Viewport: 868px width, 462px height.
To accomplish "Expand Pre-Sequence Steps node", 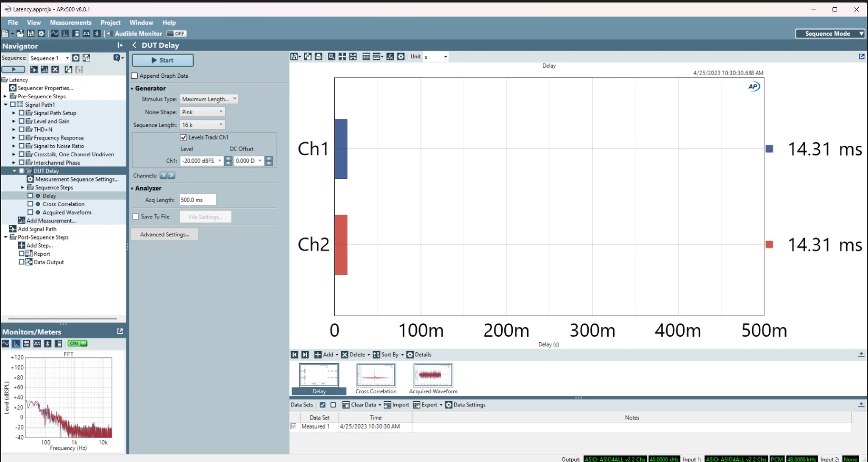I will tap(5, 97).
